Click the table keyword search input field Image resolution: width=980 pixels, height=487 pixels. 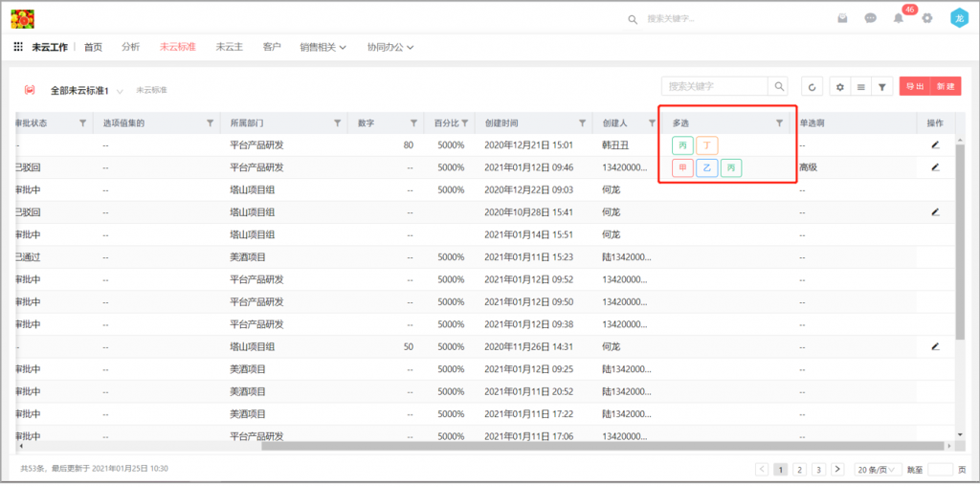coord(716,87)
